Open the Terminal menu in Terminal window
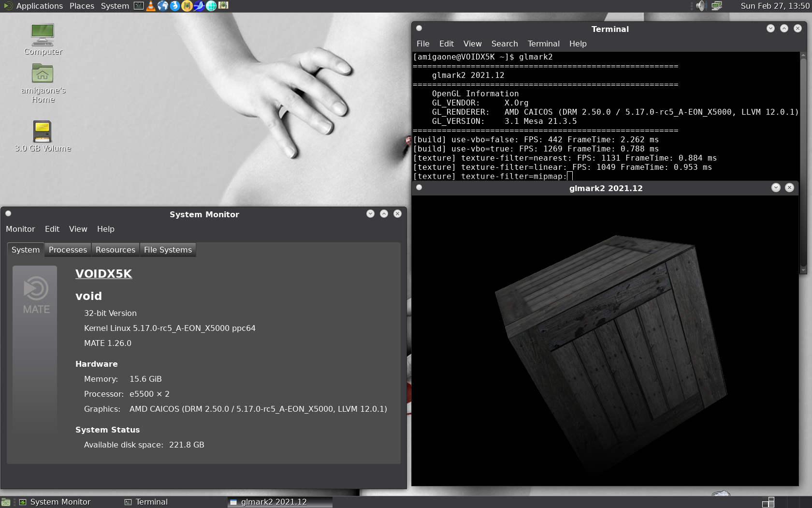 (x=544, y=44)
